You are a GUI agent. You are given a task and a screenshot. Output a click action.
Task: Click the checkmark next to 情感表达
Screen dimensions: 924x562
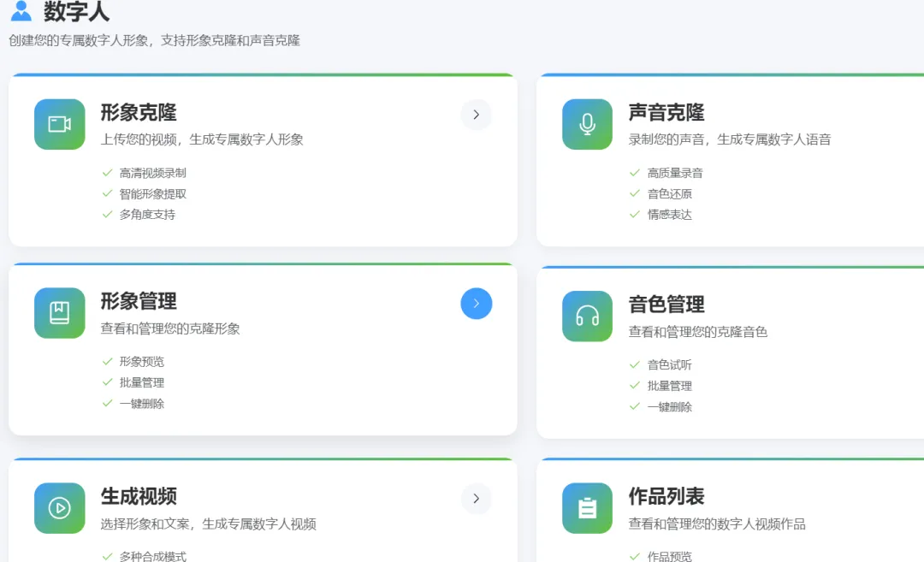click(634, 215)
